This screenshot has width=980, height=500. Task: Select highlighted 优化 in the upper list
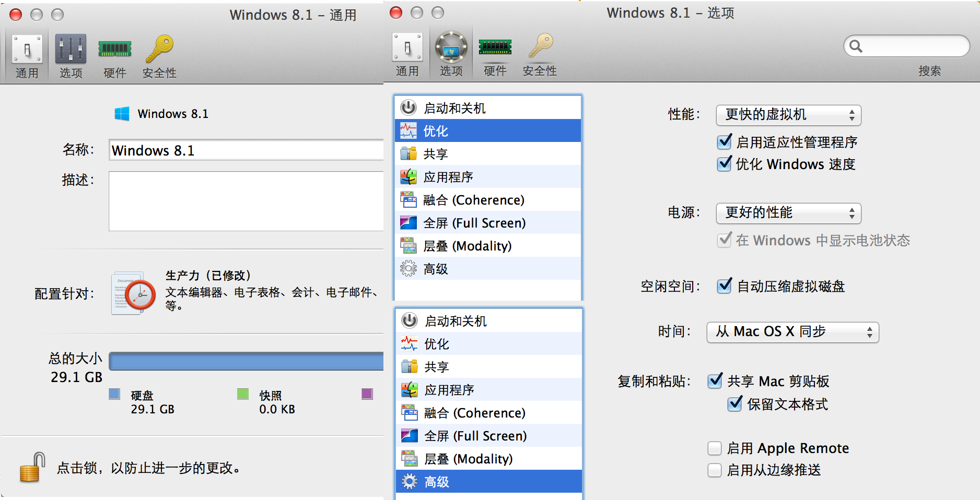[x=488, y=131]
